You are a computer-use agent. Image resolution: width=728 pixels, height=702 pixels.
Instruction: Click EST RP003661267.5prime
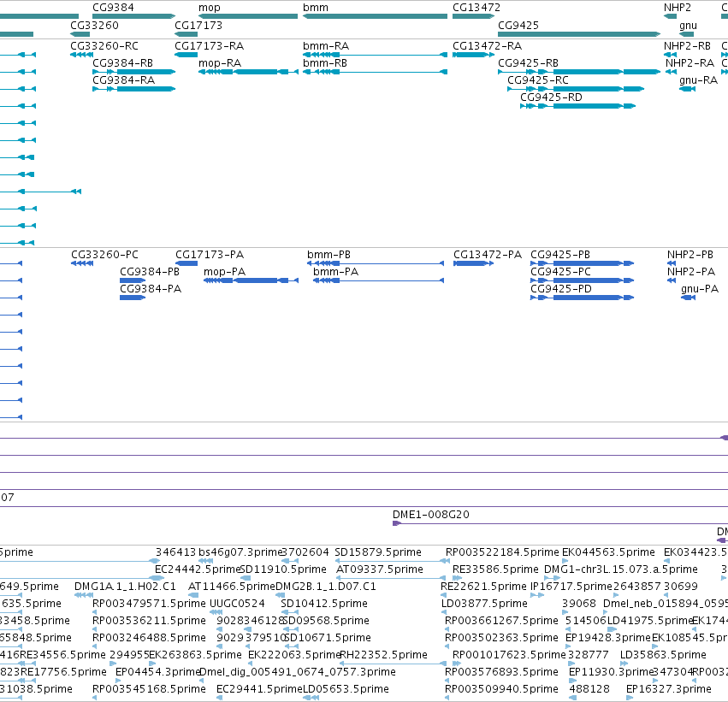click(501, 621)
